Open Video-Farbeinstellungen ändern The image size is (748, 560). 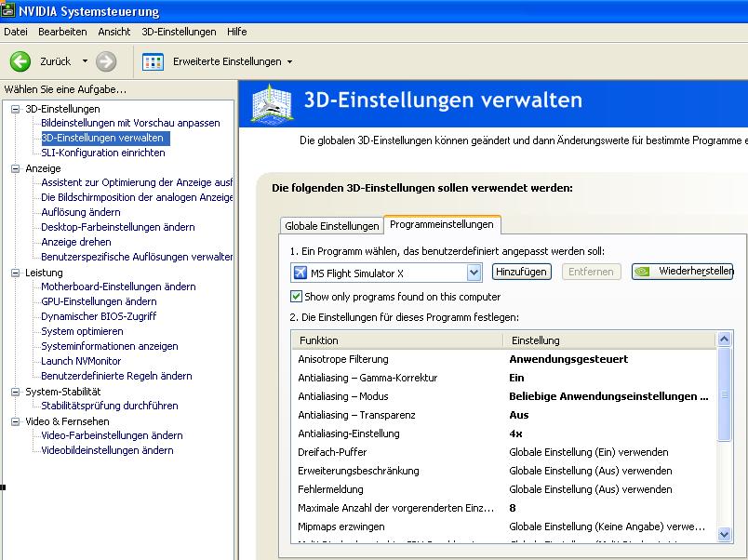[112, 435]
